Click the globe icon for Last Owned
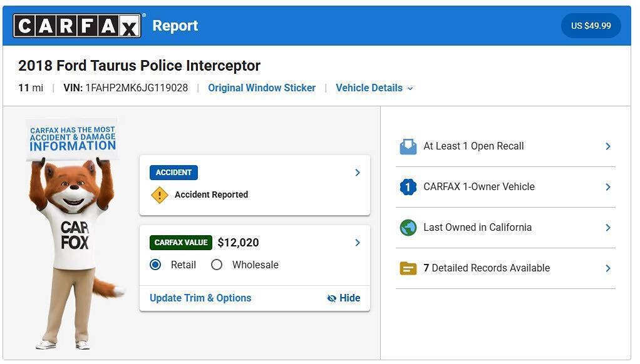This screenshot has height=364, width=640. 408,228
